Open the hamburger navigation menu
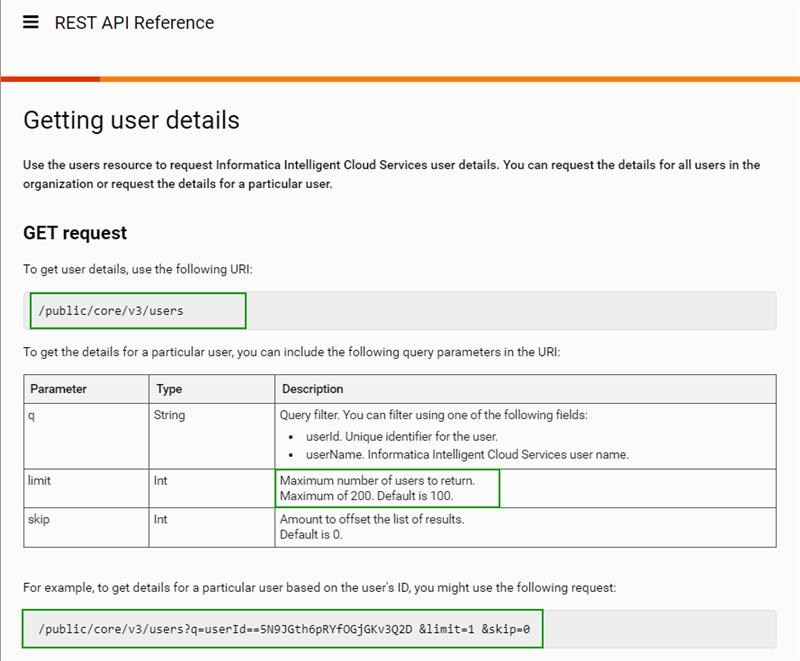Viewport: 800px width, 661px height. coord(31,22)
